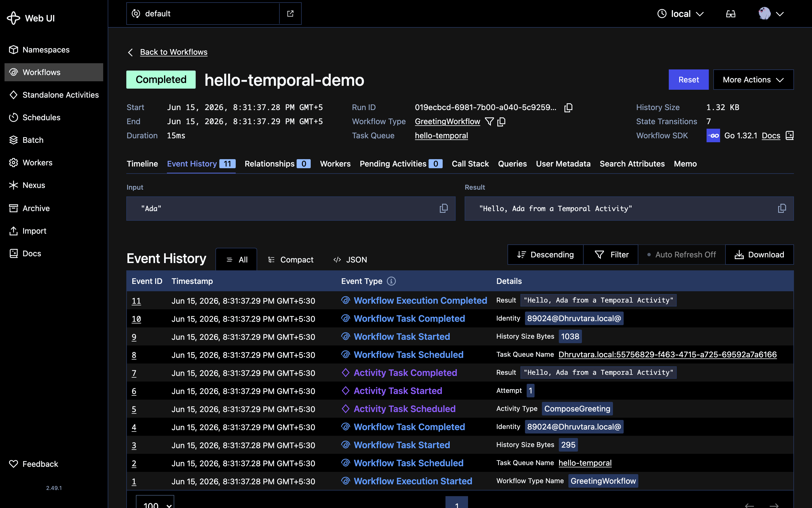Click the Completed status badge

click(161, 80)
